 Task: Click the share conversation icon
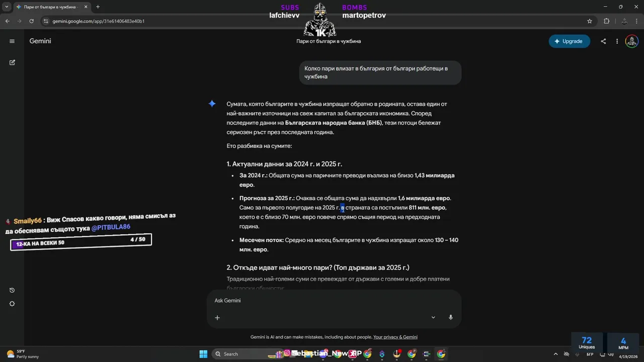click(x=603, y=41)
